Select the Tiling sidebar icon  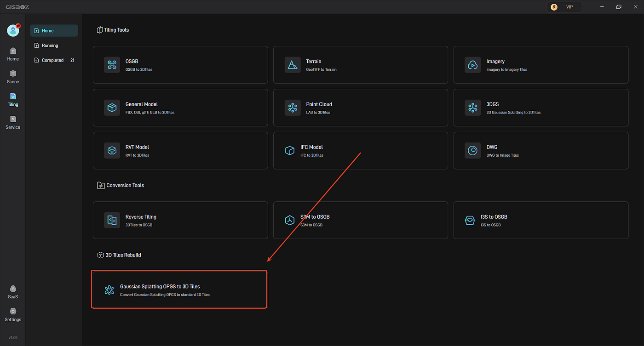point(13,100)
